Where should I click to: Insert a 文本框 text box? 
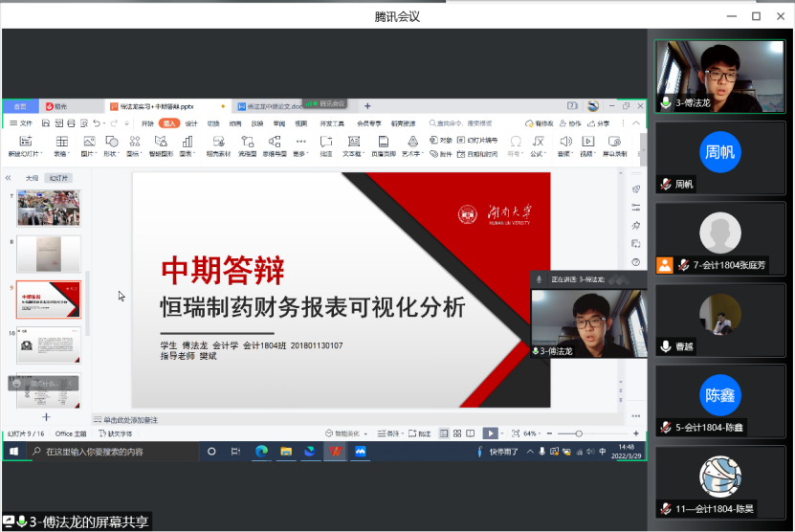coord(353,142)
